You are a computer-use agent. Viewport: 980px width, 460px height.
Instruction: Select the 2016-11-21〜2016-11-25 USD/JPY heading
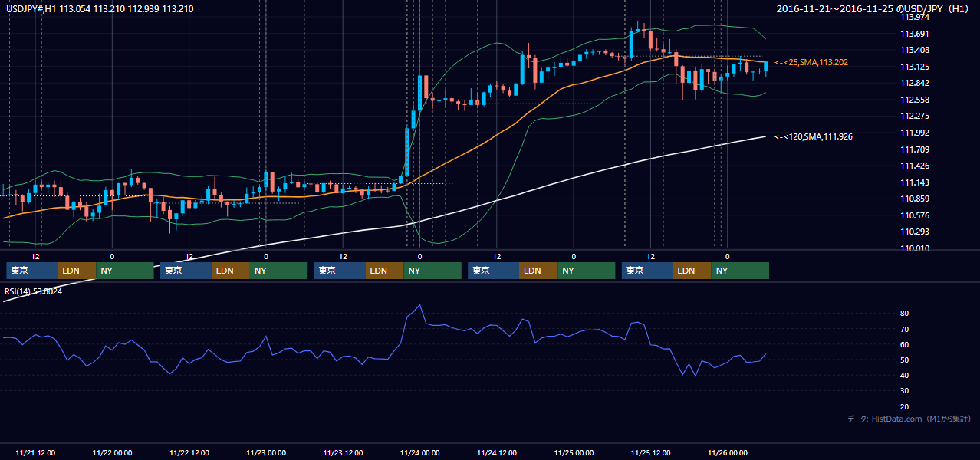tap(874, 8)
